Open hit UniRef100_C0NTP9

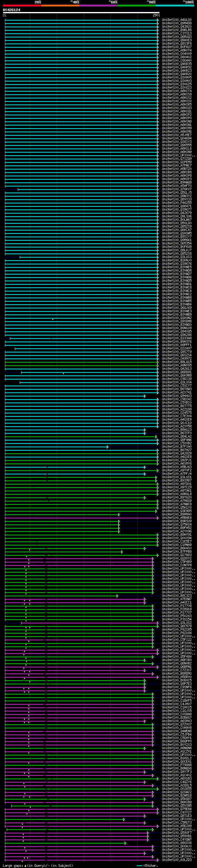(x=176, y=565)
